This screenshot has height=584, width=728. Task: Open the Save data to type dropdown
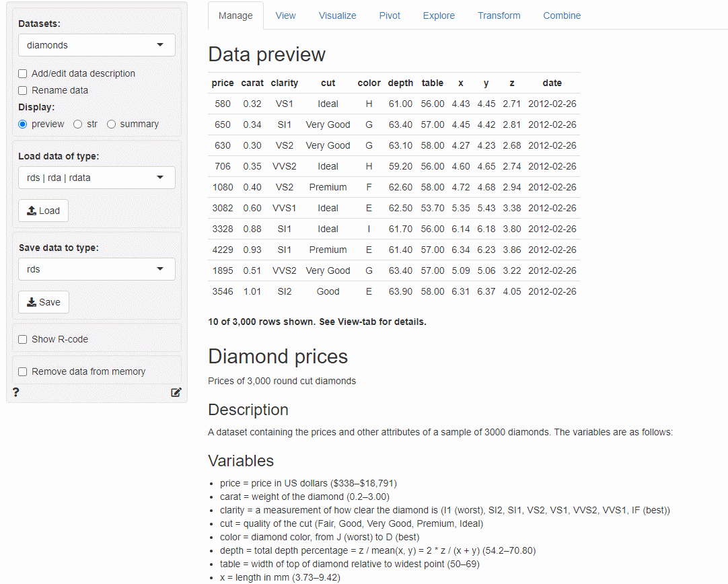click(x=96, y=269)
